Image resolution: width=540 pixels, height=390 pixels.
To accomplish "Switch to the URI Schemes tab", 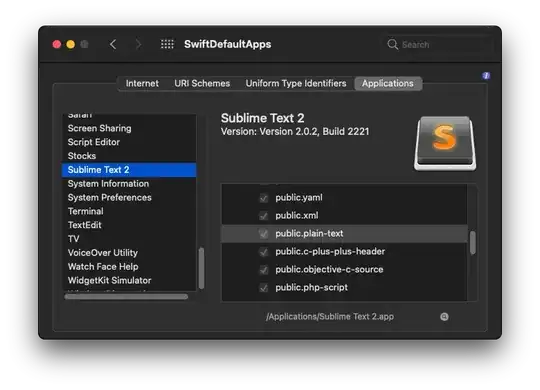I will point(202,83).
